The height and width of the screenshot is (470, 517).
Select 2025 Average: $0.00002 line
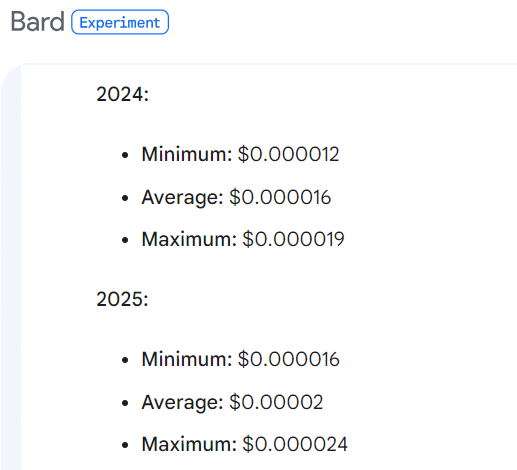click(232, 402)
